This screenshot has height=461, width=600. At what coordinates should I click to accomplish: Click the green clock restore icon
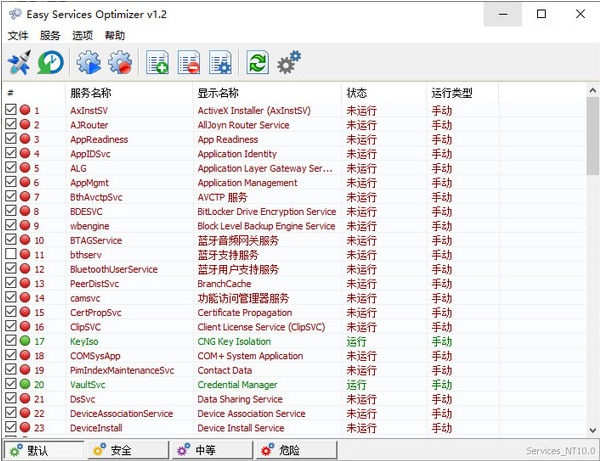[x=50, y=63]
